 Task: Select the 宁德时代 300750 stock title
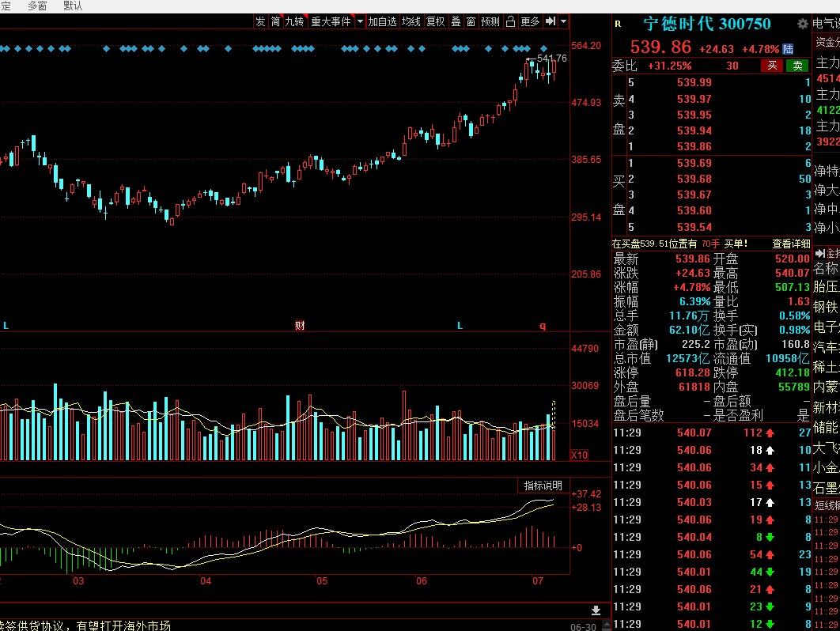(706, 24)
